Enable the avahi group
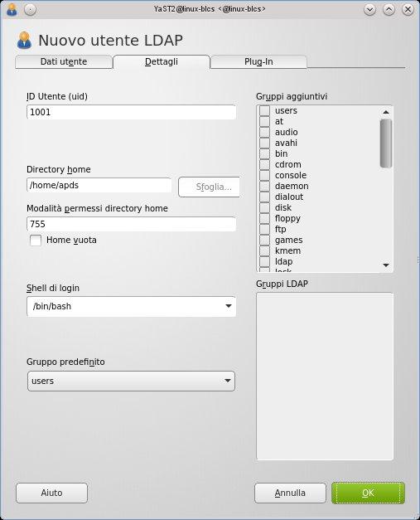Screen dimensions: 420x520 pyautogui.click(x=264, y=143)
